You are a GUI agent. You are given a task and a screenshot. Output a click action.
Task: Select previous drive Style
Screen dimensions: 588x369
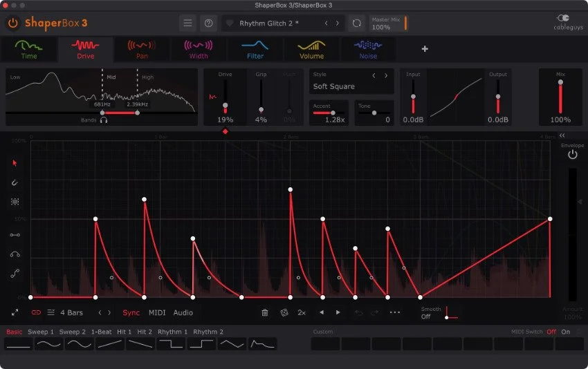click(374, 76)
